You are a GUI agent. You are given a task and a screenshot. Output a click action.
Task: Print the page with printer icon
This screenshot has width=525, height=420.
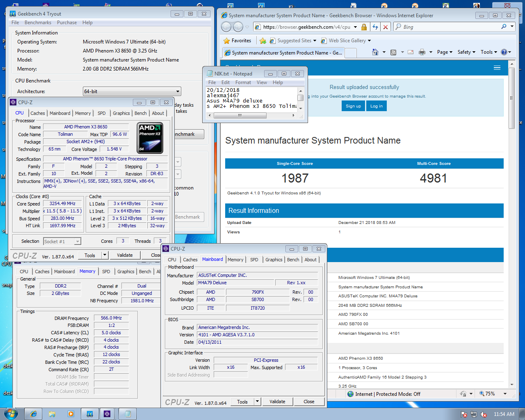(x=422, y=52)
